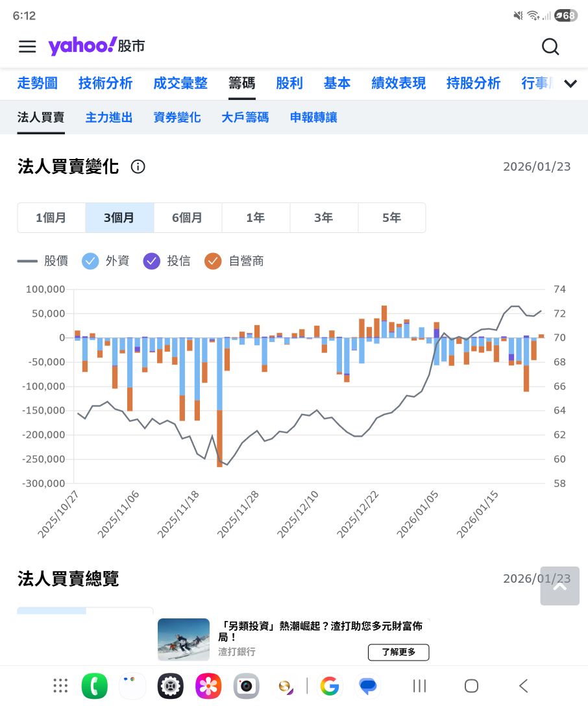Open the Camera app from the dock
This screenshot has width=588, height=706.
coord(246,686)
